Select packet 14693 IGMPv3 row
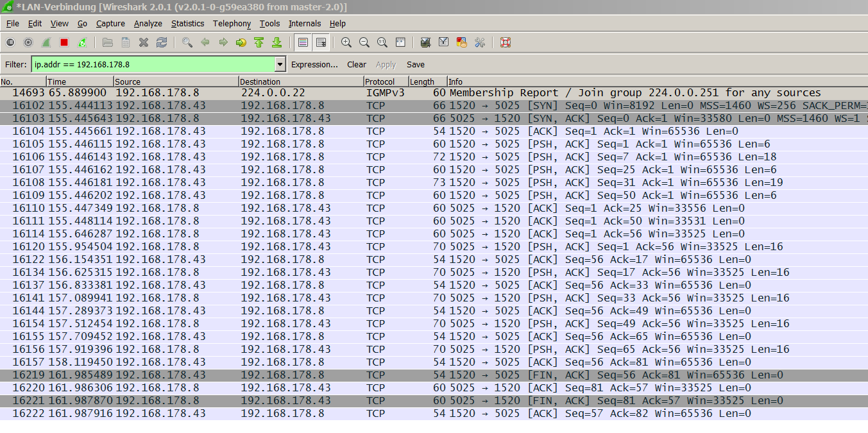 tap(434, 92)
